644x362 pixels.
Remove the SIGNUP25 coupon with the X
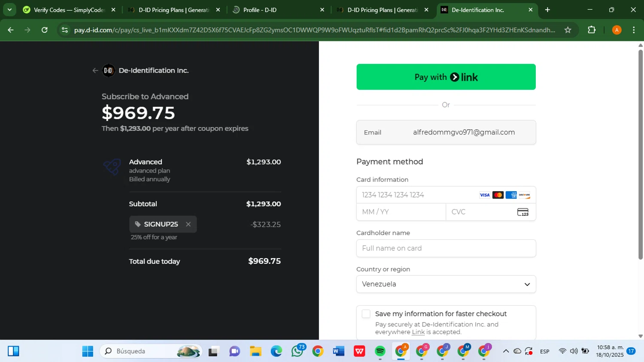[x=188, y=224]
